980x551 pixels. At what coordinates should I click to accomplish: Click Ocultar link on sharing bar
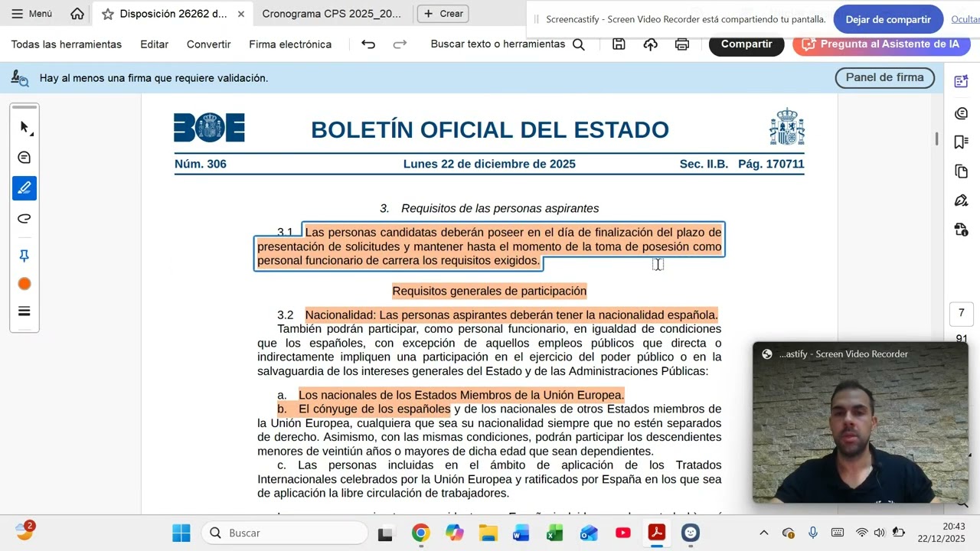click(x=965, y=19)
